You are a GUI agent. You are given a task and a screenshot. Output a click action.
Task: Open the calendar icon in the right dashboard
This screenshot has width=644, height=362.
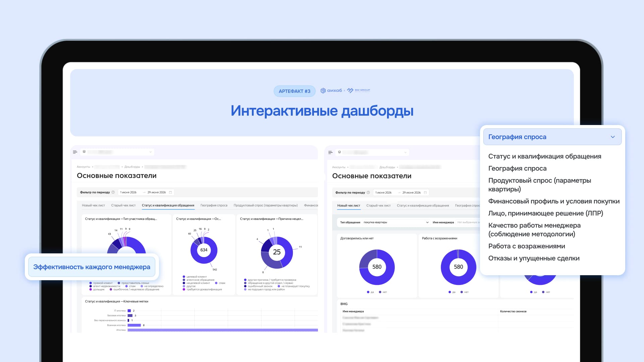point(425,193)
